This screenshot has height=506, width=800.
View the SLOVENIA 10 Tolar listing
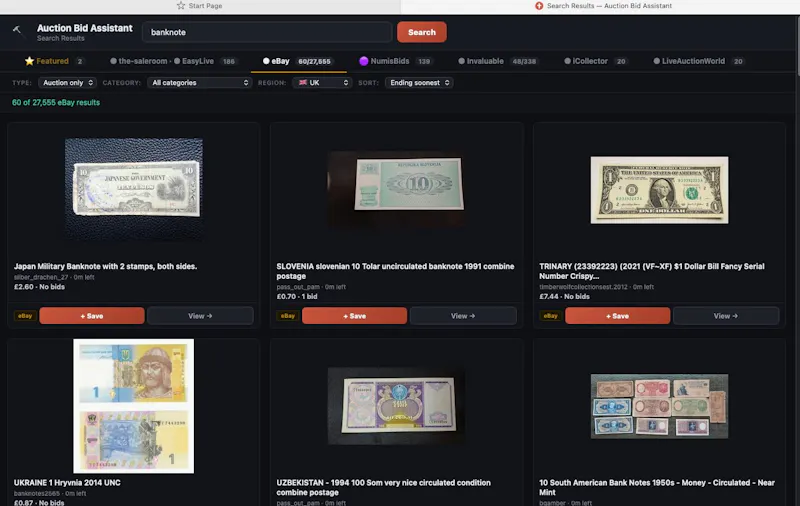[x=463, y=316]
